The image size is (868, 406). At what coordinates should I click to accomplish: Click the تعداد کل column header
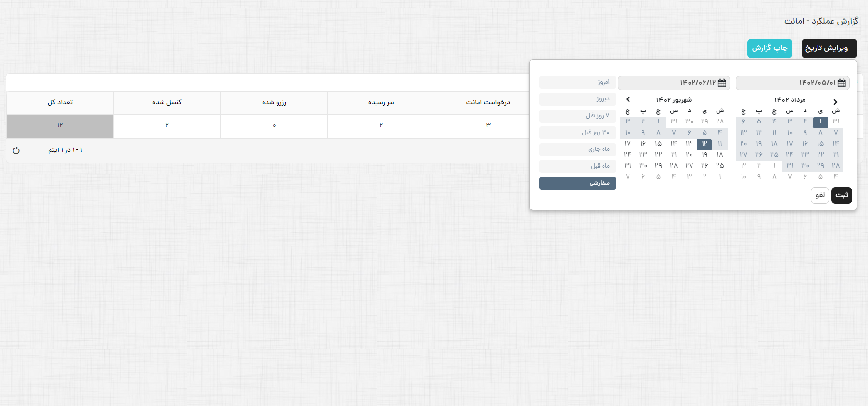(60, 103)
